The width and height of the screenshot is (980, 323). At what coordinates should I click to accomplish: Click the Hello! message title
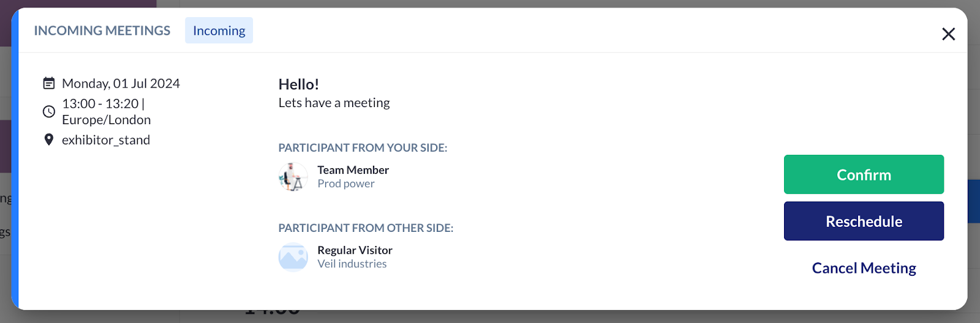click(299, 84)
